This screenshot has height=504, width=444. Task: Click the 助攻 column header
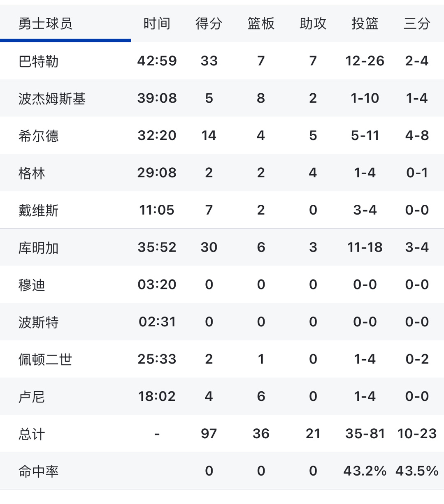313,23
